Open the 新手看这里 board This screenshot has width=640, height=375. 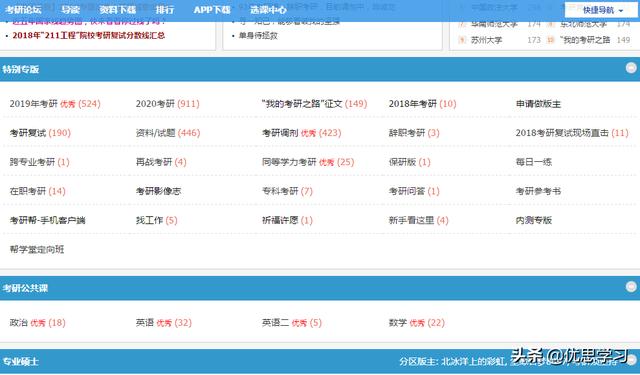point(411,220)
